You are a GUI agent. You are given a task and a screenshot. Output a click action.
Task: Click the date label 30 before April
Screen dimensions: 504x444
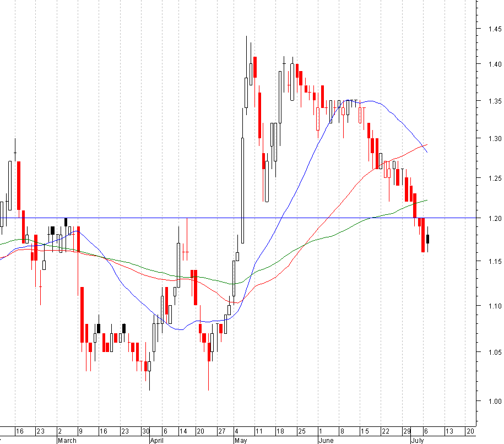pyautogui.click(x=146, y=431)
